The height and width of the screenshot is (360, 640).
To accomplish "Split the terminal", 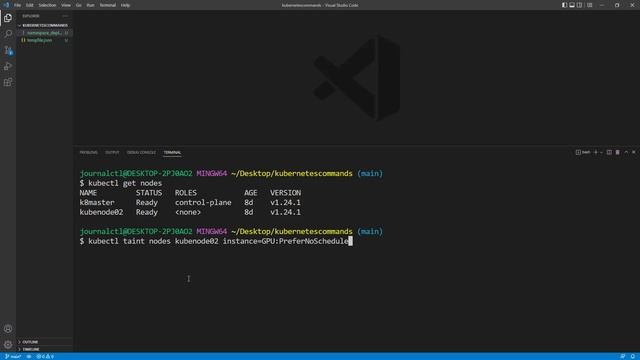I will pyautogui.click(x=609, y=152).
